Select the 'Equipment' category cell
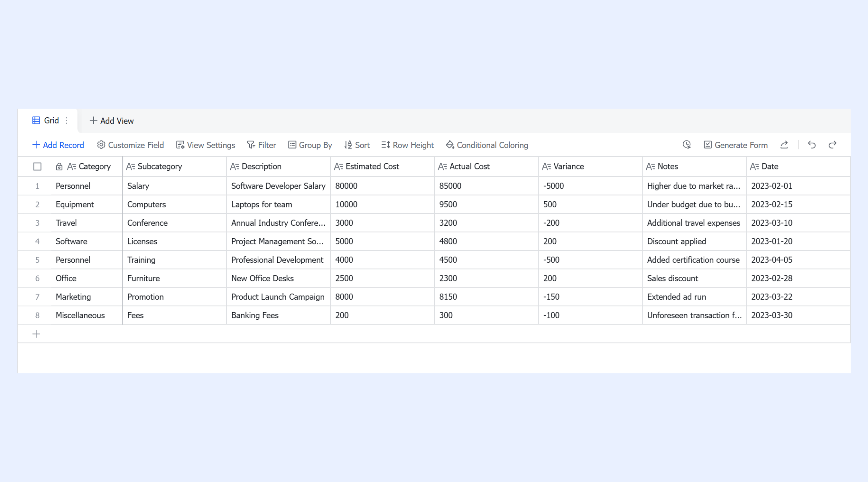Screen dimensions: 868x482 click(87, 204)
